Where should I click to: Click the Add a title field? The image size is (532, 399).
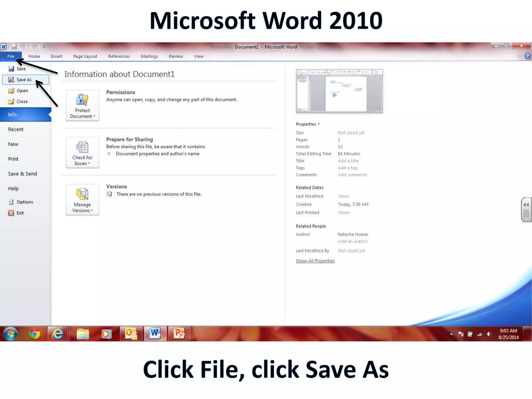[348, 161]
